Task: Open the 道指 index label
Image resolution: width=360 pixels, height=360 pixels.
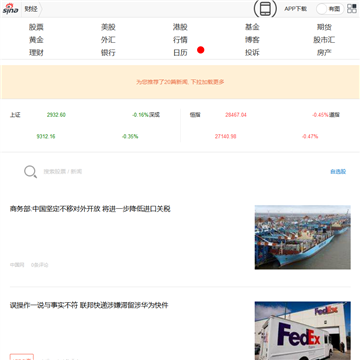Action: point(334,115)
